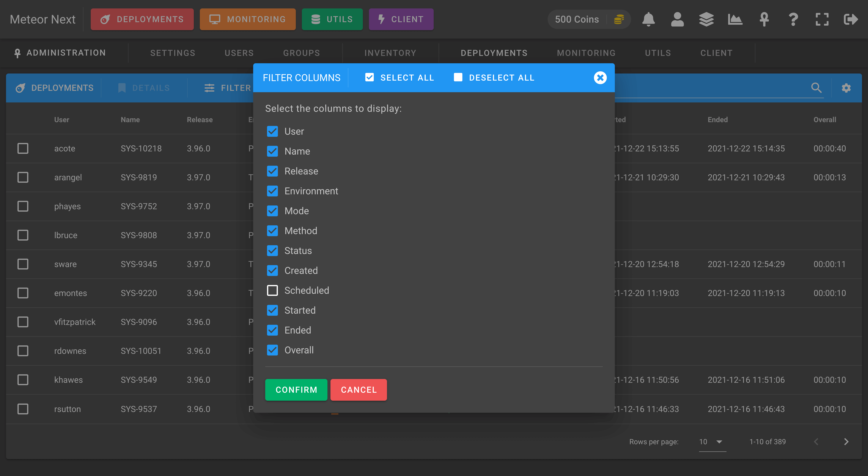Switch to the Settings admin tab
Image resolution: width=868 pixels, height=476 pixels.
tap(173, 53)
